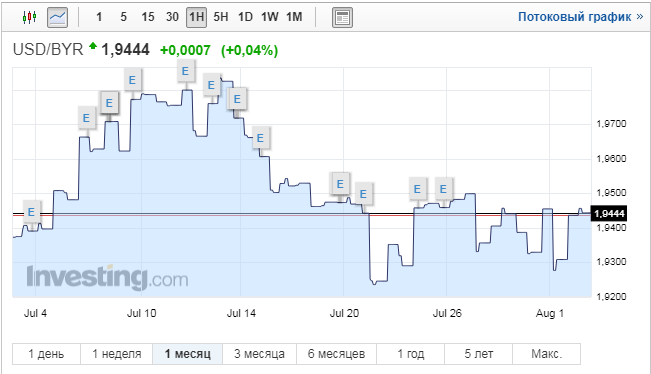
Task: Select the 5H interval
Action: (221, 17)
